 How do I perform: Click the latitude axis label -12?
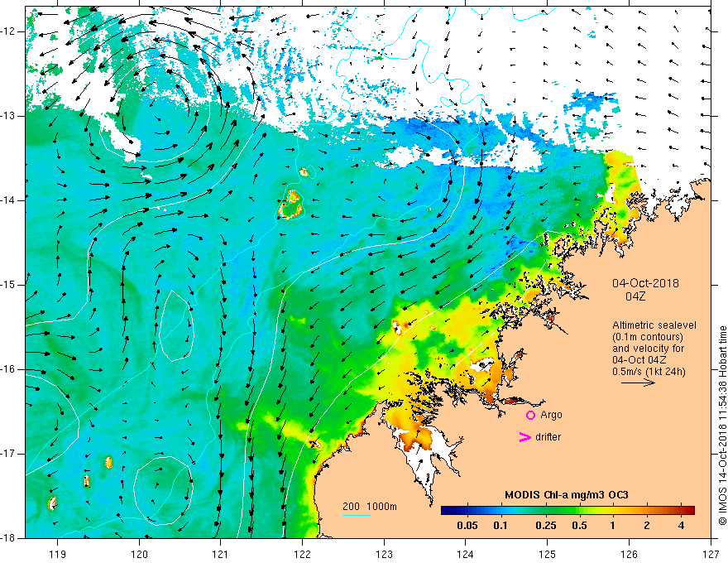(x=9, y=31)
